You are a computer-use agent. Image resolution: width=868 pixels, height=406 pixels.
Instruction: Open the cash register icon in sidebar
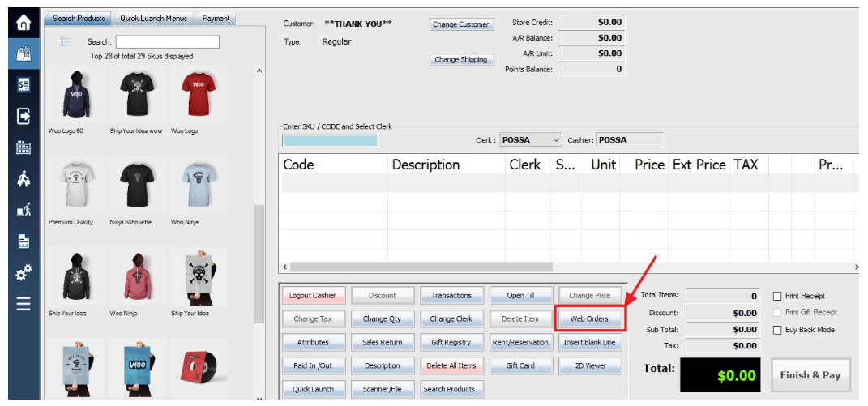point(23,54)
